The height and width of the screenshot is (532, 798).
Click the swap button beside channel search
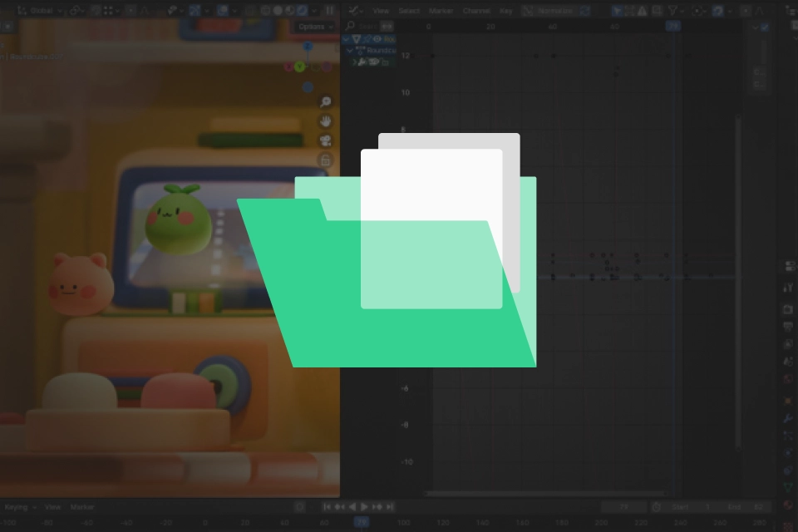pyautogui.click(x=387, y=27)
